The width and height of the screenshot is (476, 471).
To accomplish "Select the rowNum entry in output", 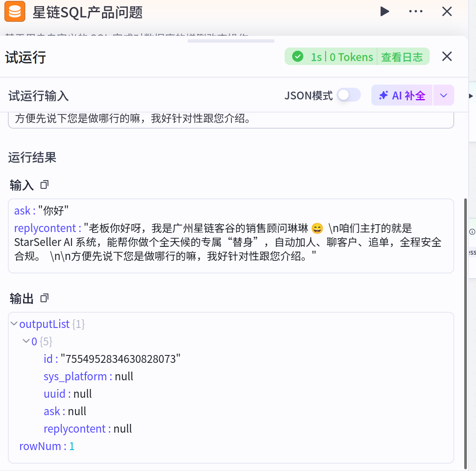I will tap(47, 446).
